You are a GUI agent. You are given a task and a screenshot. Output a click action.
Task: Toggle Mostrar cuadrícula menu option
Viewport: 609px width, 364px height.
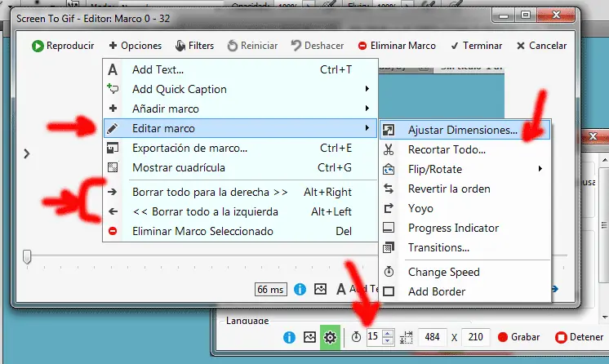[240, 167]
